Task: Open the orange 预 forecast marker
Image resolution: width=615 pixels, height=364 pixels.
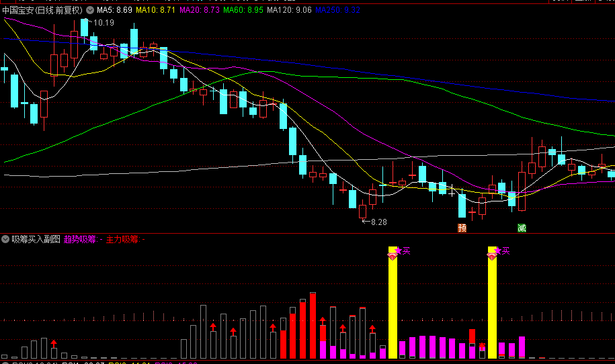Action: pyautogui.click(x=462, y=228)
